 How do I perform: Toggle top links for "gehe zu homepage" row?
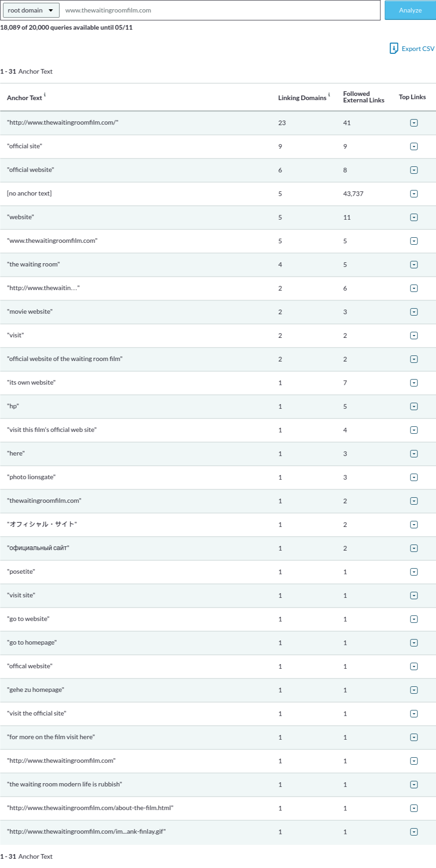[414, 690]
